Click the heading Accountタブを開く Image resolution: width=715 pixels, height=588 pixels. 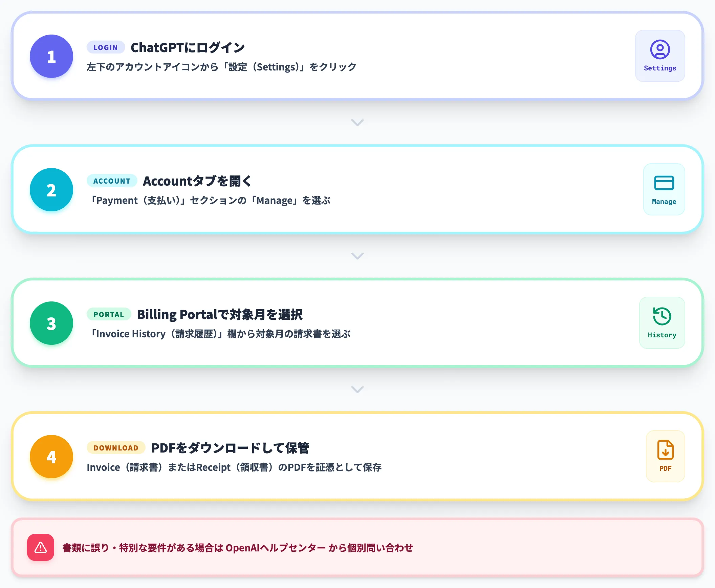pyautogui.click(x=197, y=181)
